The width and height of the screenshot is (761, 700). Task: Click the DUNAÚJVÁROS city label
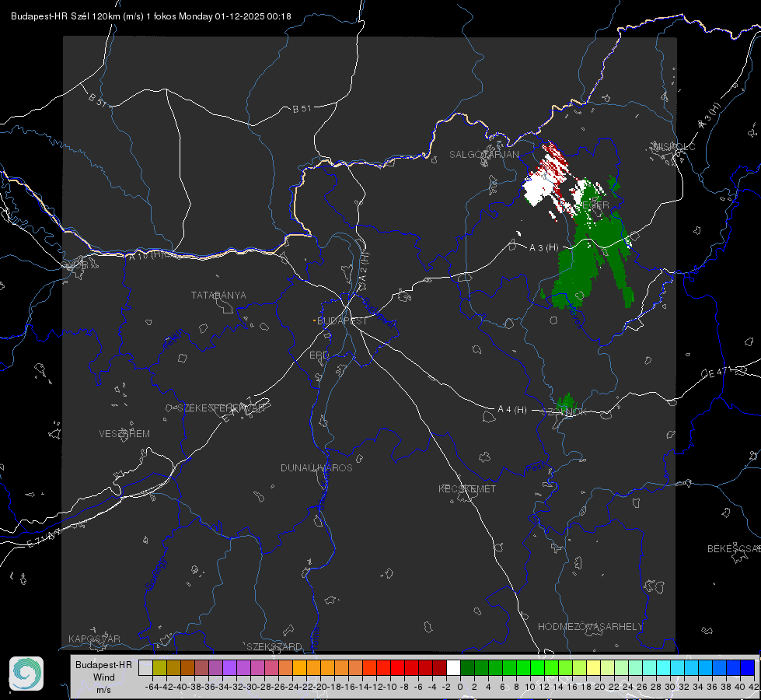(x=316, y=467)
